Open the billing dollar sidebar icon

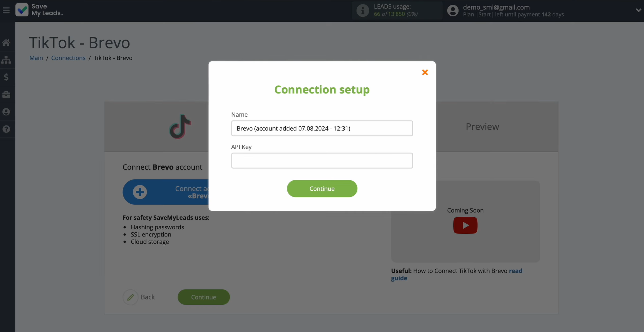point(6,77)
